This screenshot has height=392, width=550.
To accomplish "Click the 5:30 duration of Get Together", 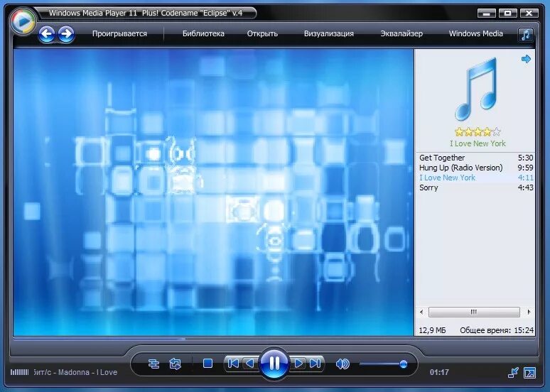I will tap(525, 158).
